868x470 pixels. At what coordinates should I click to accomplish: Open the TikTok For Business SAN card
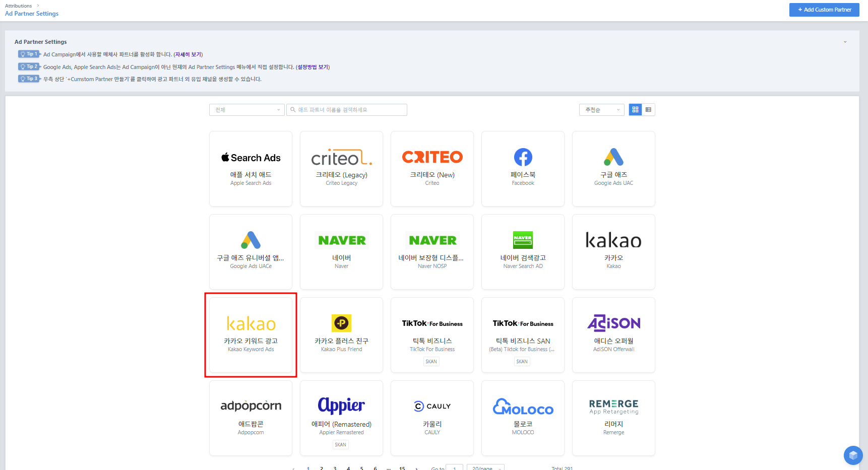(x=523, y=335)
